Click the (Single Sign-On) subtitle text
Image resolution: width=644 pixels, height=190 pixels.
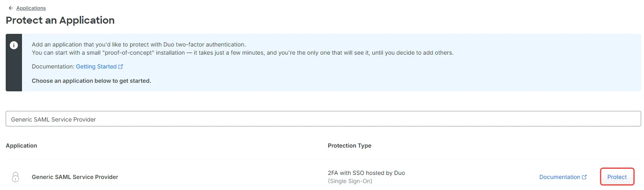coord(350,181)
